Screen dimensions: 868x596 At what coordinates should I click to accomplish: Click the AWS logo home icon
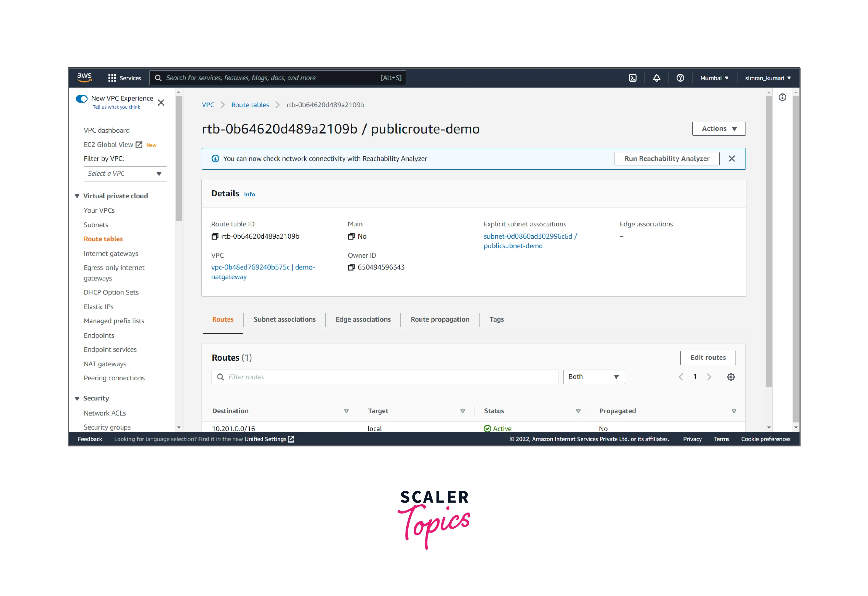point(84,77)
